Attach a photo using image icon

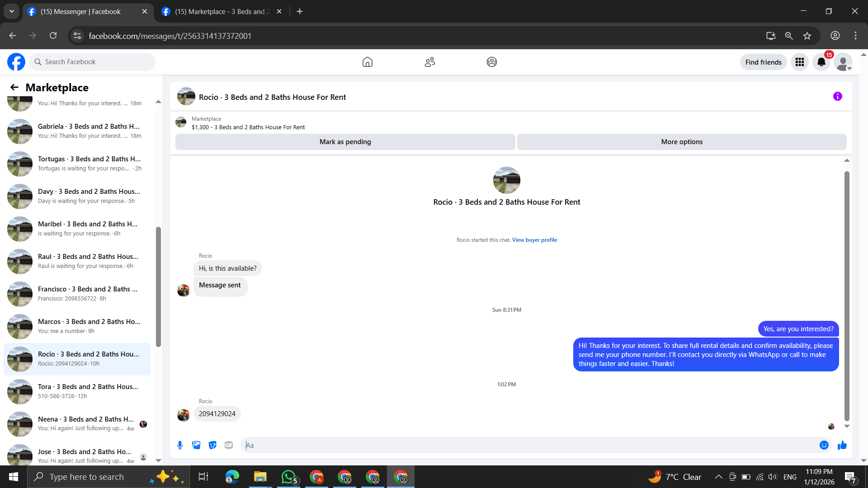pos(196,445)
